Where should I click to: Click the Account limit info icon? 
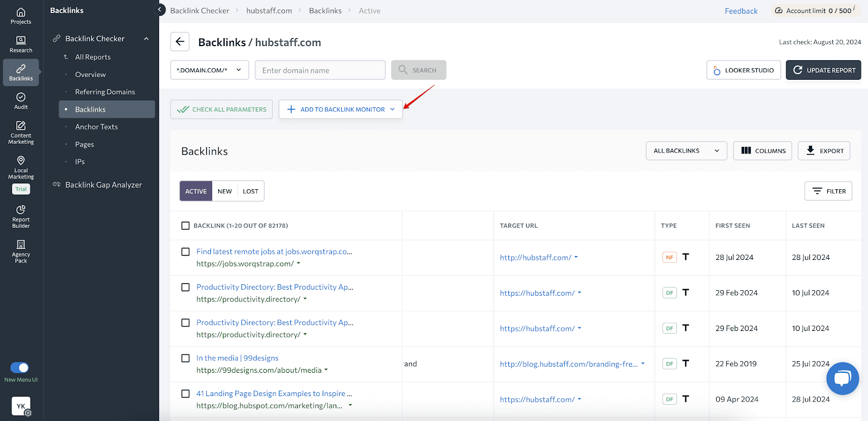pyautogui.click(x=854, y=8)
